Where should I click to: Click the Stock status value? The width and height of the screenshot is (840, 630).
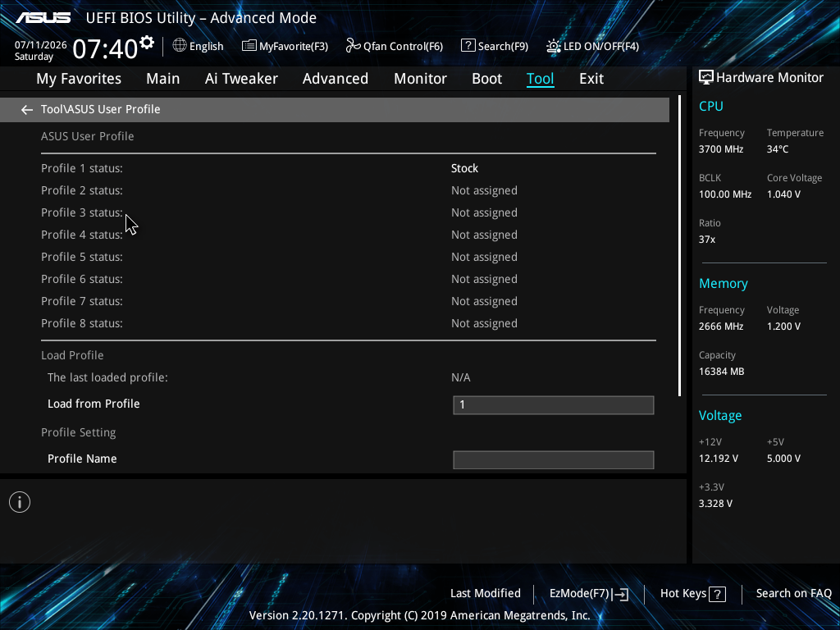464,168
